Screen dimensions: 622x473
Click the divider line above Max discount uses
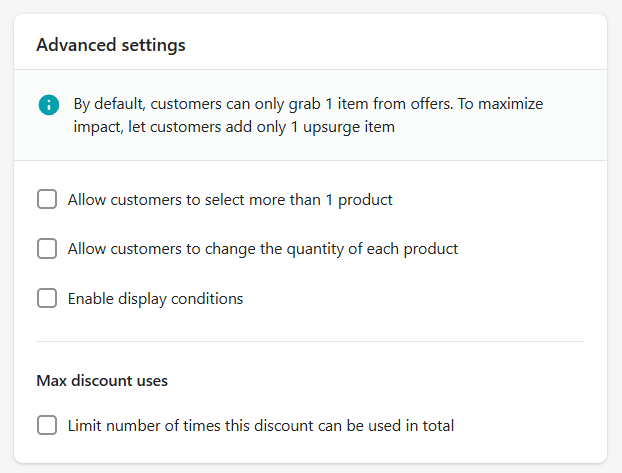coord(310,341)
